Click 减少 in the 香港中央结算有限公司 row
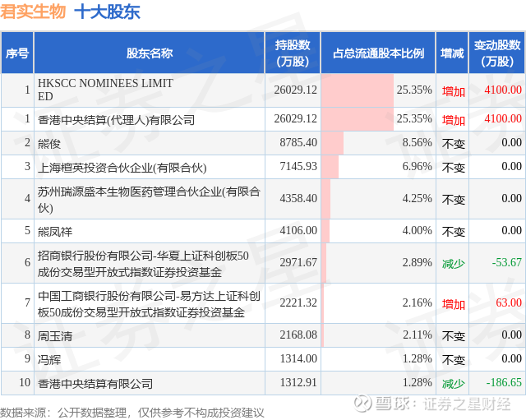Image resolution: width=526 pixels, height=420 pixels. (453, 384)
